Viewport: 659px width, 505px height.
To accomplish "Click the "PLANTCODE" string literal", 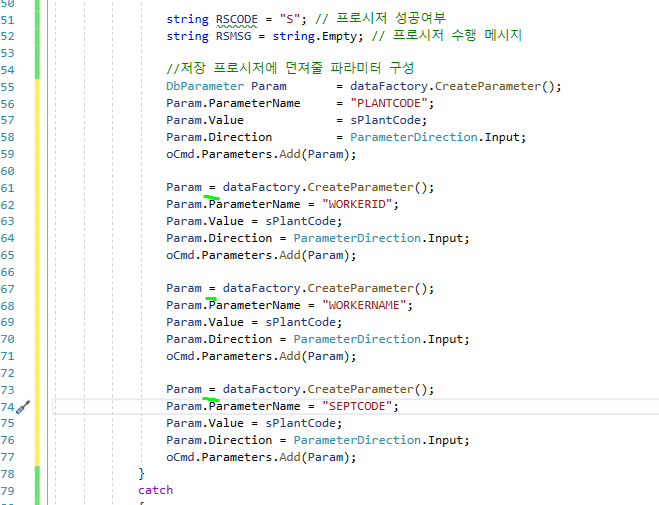I will (389, 103).
